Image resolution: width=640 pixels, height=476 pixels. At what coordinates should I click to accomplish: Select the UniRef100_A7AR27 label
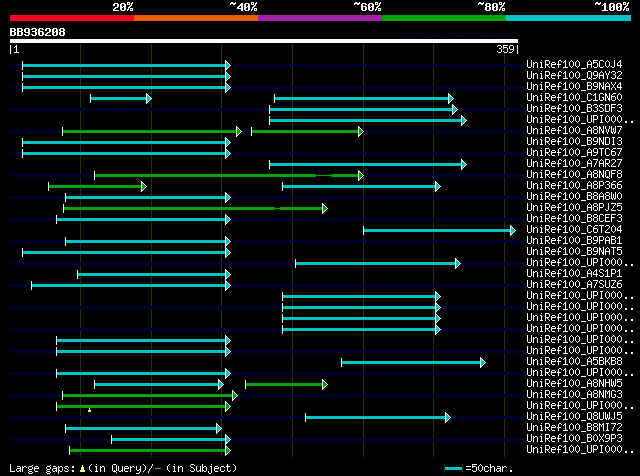point(574,163)
